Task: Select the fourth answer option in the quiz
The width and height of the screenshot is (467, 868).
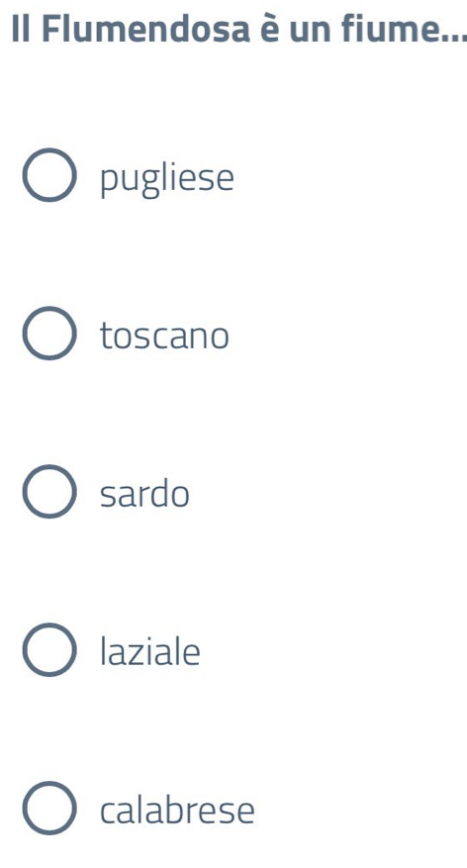Action: tap(49, 650)
